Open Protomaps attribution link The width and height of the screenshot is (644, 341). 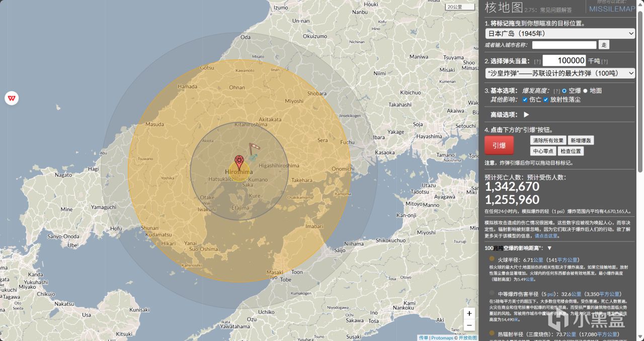[x=442, y=338]
